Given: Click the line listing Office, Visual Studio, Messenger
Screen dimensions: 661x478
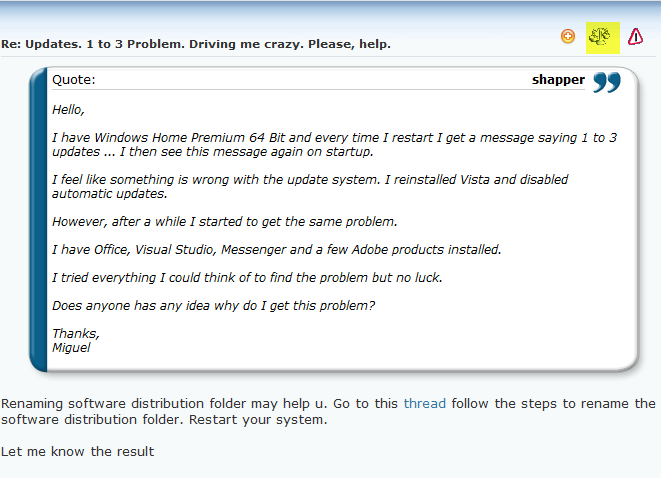Looking at the screenshot, I should (x=277, y=250).
